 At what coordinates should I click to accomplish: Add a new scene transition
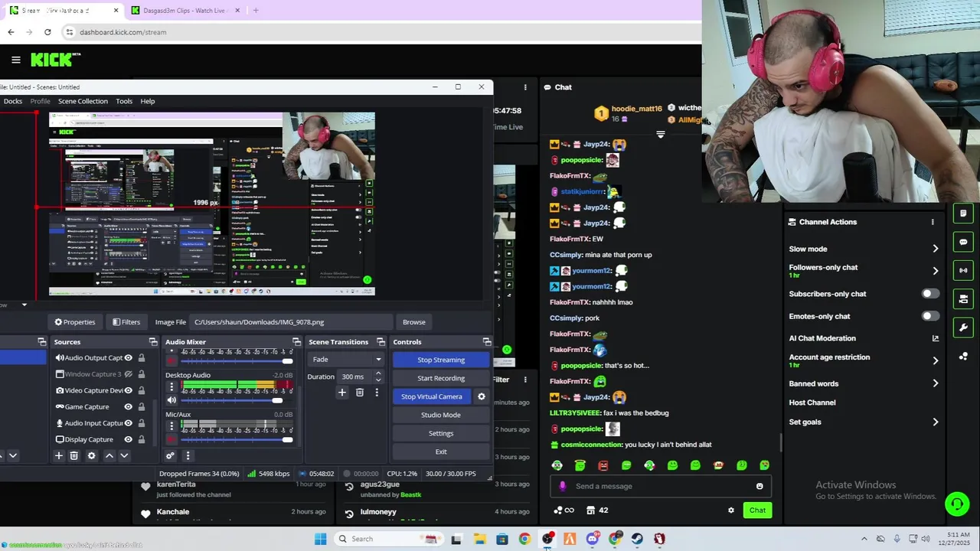342,393
